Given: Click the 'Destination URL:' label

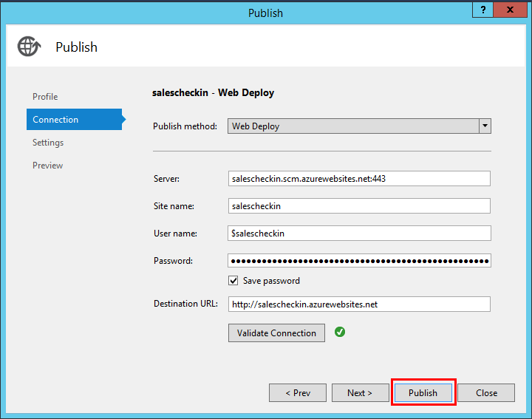Looking at the screenshot, I should pos(185,304).
